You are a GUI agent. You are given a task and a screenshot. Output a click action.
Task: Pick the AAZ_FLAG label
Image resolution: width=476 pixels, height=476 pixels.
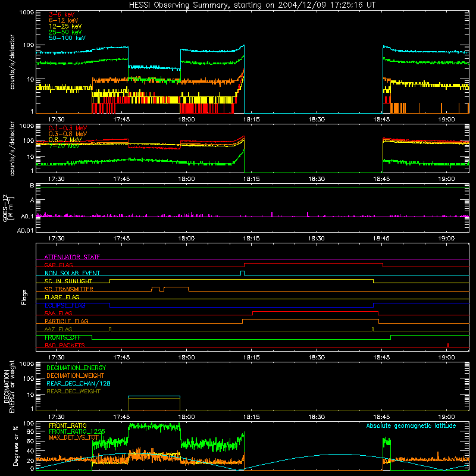click(58, 329)
